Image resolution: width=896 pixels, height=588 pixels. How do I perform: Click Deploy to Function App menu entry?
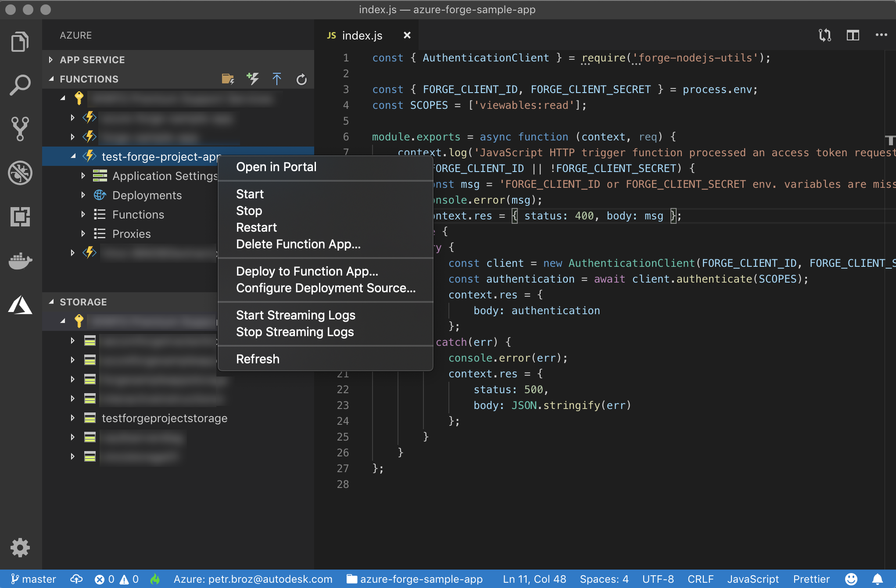pyautogui.click(x=307, y=272)
